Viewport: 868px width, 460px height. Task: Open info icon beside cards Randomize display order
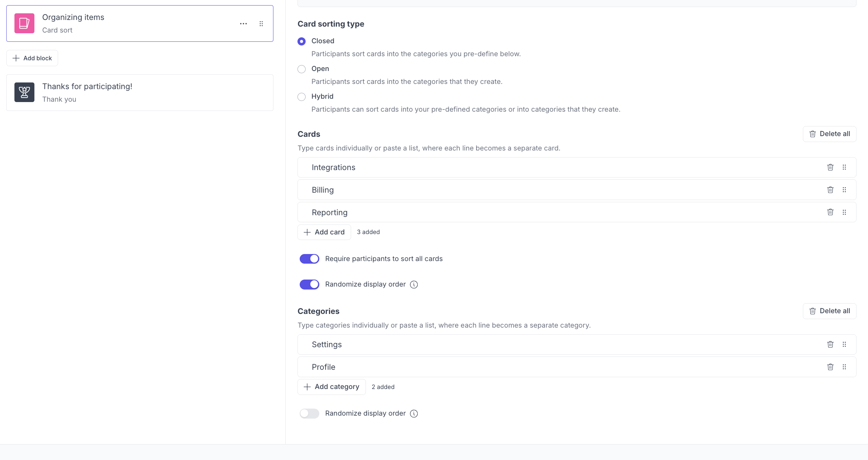(x=414, y=284)
